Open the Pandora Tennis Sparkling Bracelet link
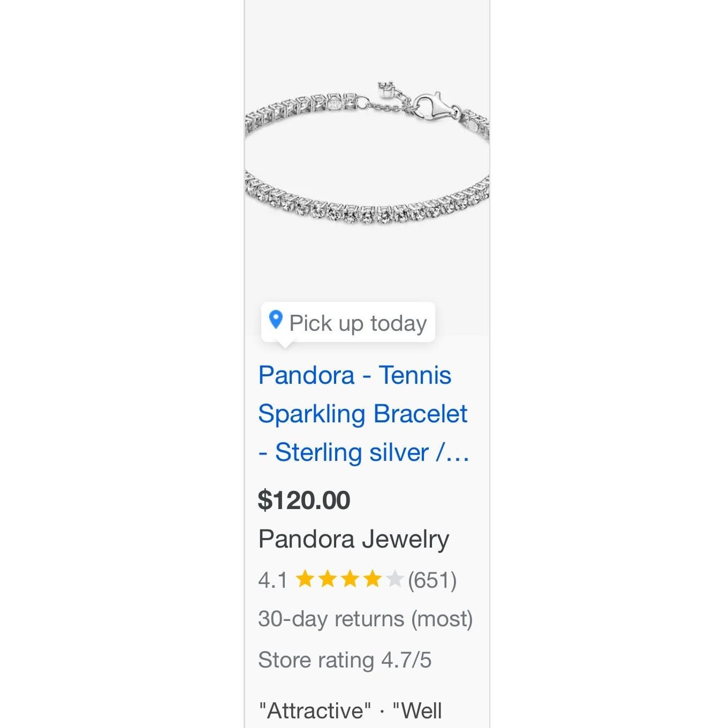This screenshot has height=728, width=728. pyautogui.click(x=363, y=413)
